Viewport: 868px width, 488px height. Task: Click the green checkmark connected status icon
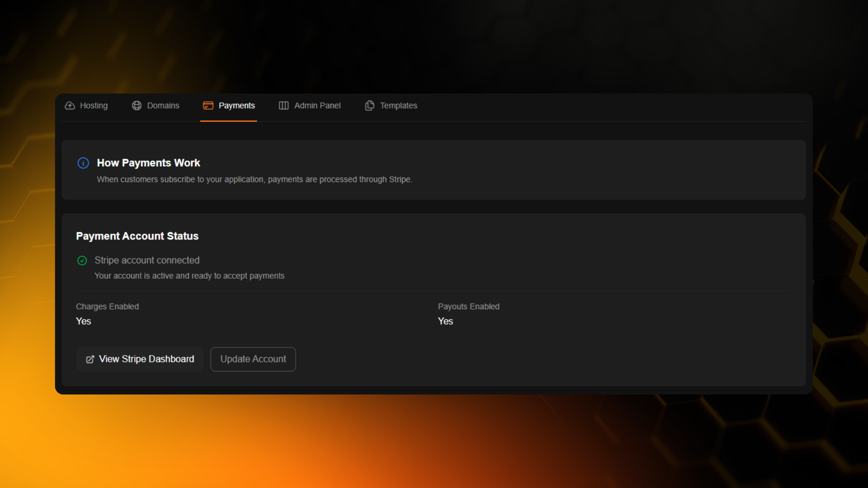coord(82,261)
